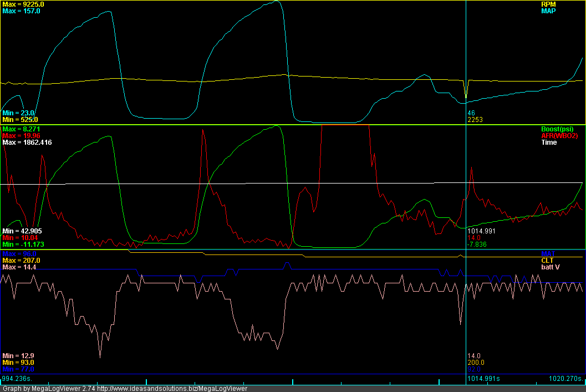Click the 1014.991s cursor time readout
The image size is (586, 392).
point(483,379)
